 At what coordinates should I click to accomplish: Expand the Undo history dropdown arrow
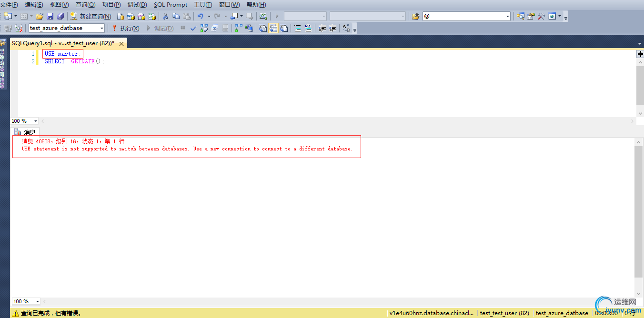coord(209,16)
